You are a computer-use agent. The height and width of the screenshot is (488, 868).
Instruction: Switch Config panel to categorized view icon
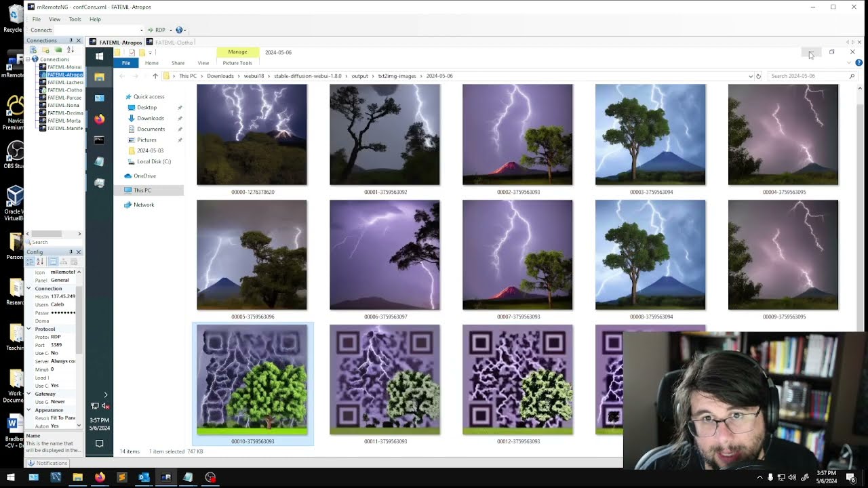click(31, 262)
